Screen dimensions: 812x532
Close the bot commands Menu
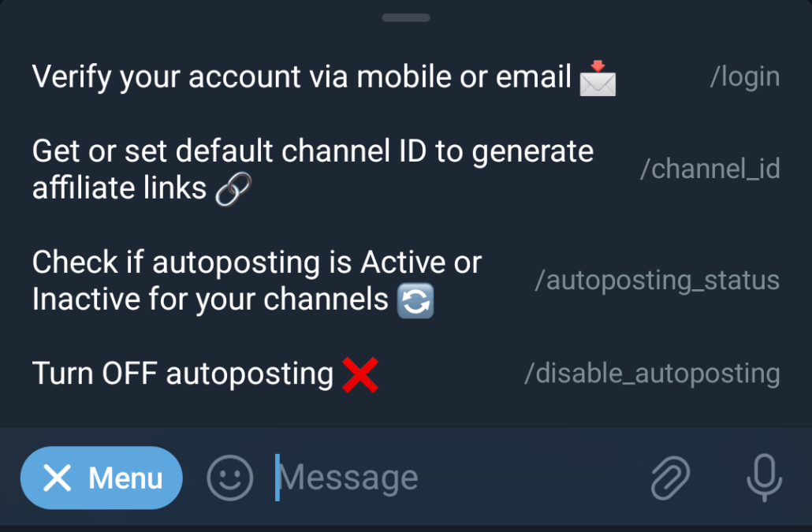pyautogui.click(x=102, y=478)
